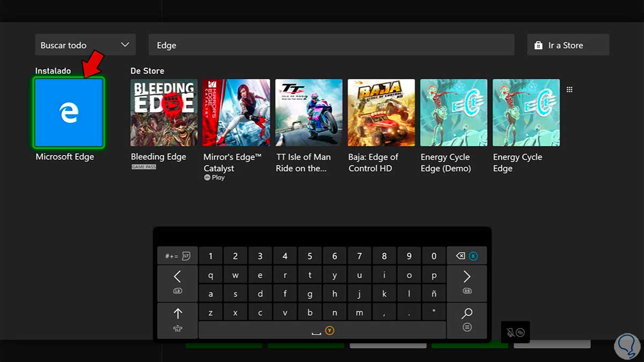644x362 pixels.
Task: Expand the Buscar todo filter dropdown
Action: click(85, 45)
